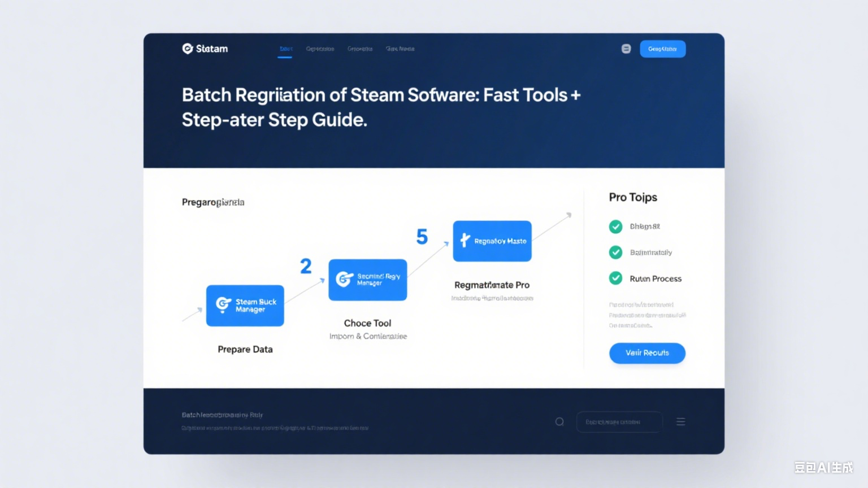Open the Steam Buck Manager card
This screenshot has height=488, width=868.
click(245, 306)
